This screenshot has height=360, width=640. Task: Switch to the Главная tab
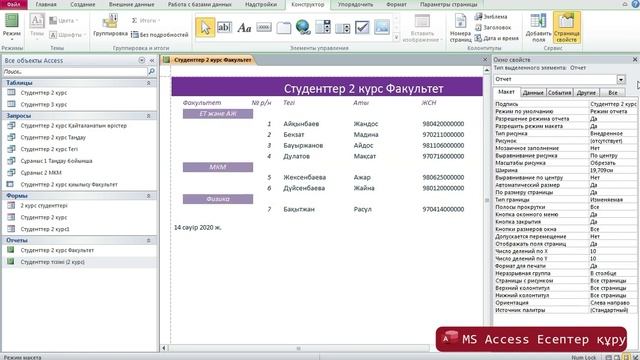46,4
